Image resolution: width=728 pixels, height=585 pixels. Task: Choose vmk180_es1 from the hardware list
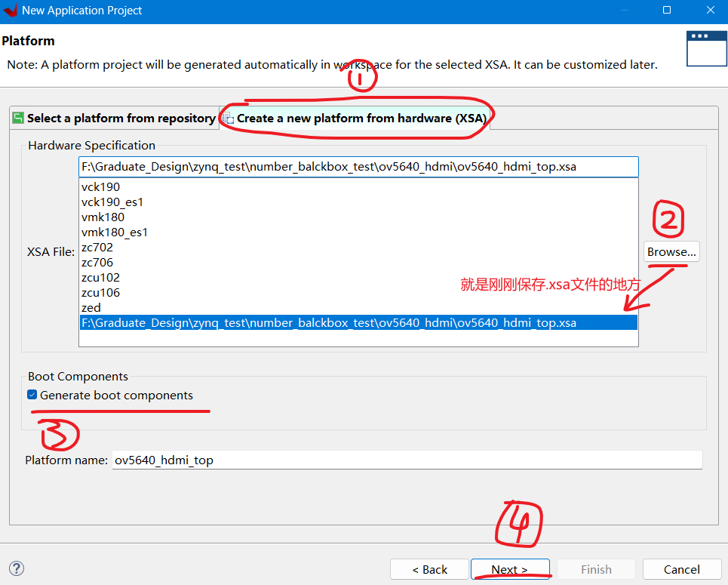coord(358,232)
